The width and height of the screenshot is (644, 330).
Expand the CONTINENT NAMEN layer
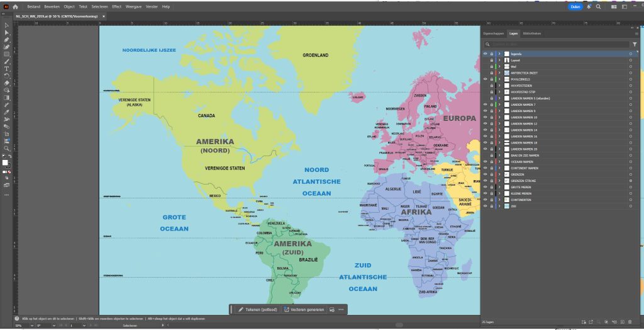pyautogui.click(x=499, y=168)
